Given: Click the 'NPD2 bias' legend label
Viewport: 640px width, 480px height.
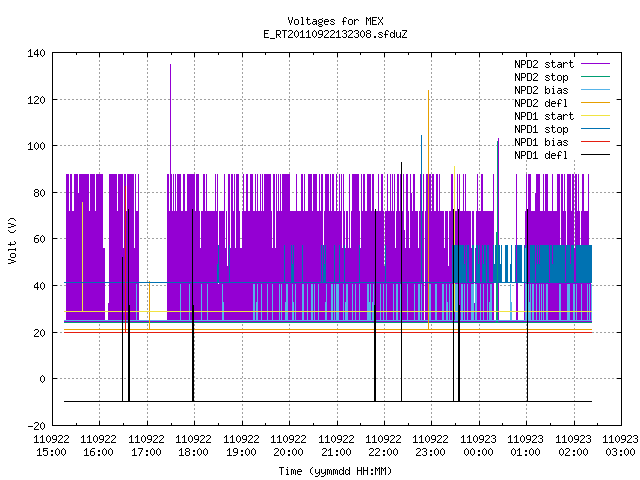Looking at the screenshot, I should (541, 90).
